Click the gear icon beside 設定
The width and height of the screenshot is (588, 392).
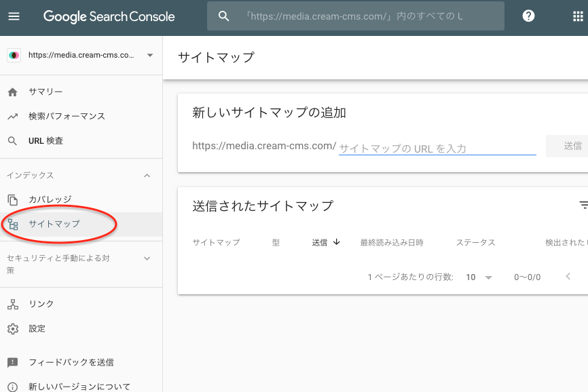point(13,329)
